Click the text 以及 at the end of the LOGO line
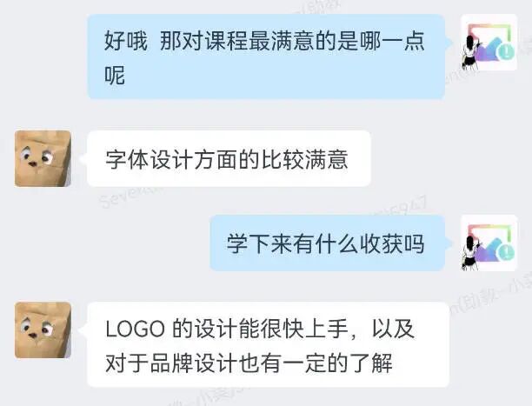 tap(394, 329)
